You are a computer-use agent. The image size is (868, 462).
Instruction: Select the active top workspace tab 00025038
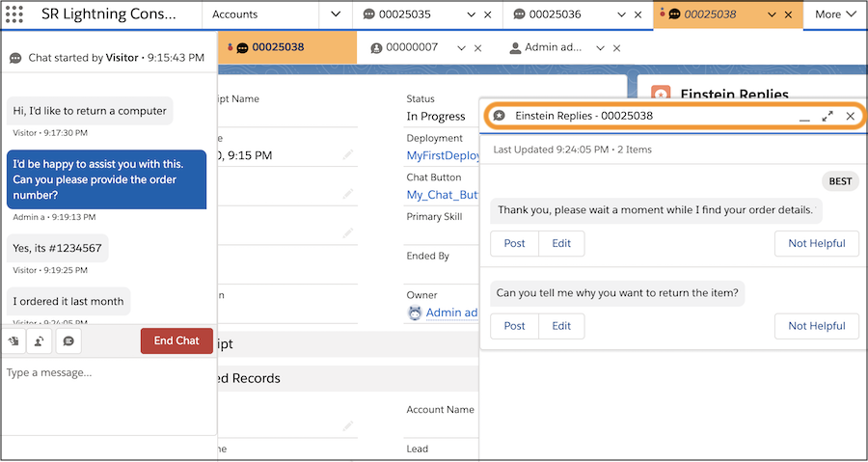point(710,14)
